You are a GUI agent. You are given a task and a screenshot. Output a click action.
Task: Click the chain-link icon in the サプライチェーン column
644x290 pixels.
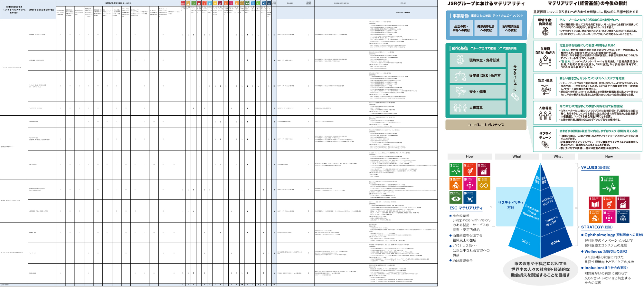coord(515,97)
